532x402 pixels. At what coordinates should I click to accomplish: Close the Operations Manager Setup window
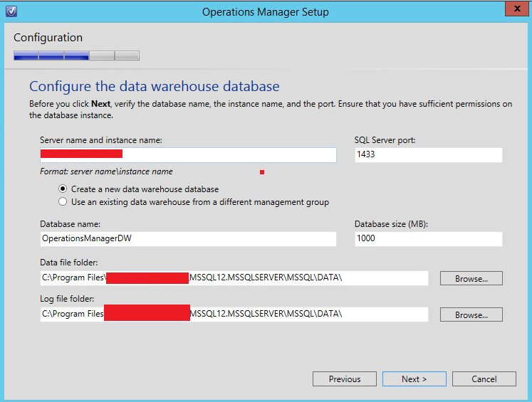tap(517, 9)
